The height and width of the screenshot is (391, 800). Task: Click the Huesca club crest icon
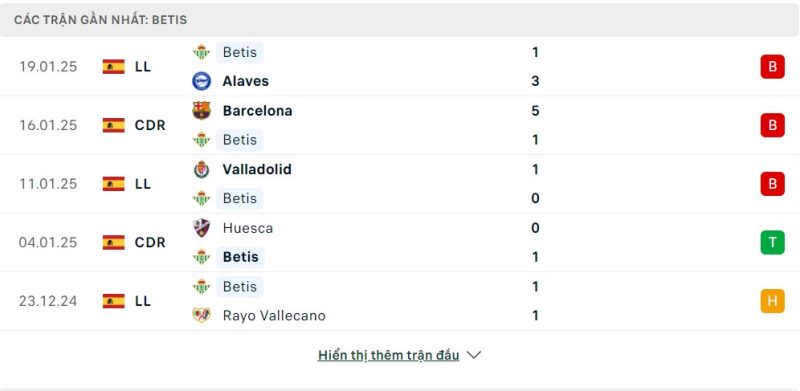tap(202, 228)
